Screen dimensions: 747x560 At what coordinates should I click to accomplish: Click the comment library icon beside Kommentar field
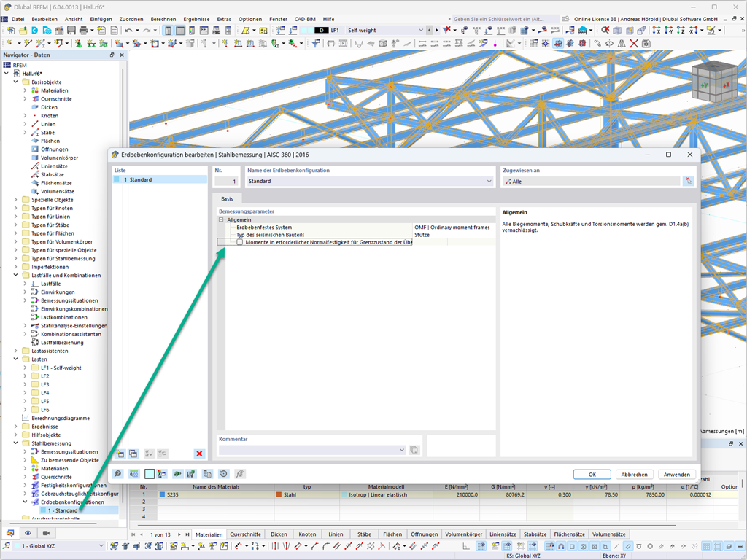(x=414, y=450)
